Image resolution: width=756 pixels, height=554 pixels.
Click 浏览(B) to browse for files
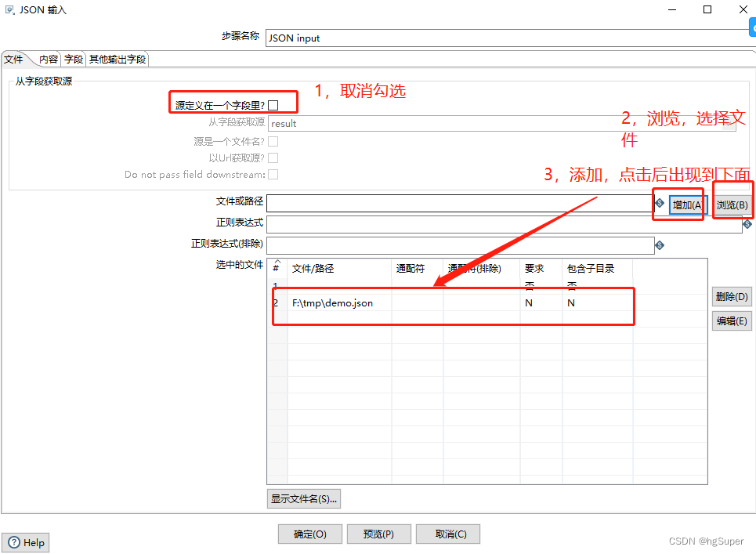pos(730,205)
